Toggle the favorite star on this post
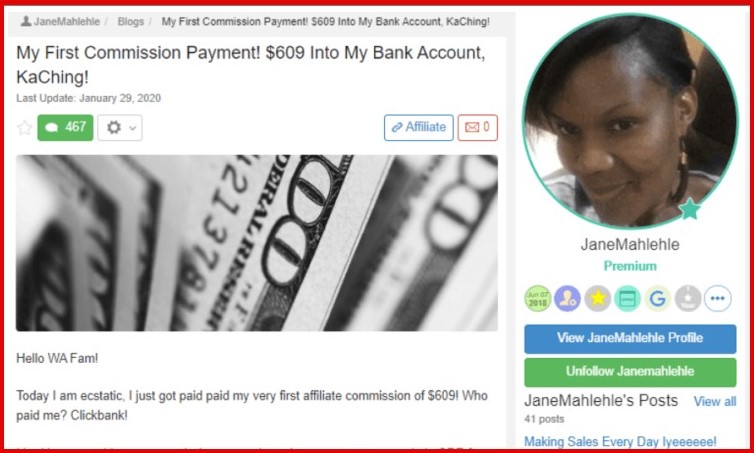 (x=24, y=128)
